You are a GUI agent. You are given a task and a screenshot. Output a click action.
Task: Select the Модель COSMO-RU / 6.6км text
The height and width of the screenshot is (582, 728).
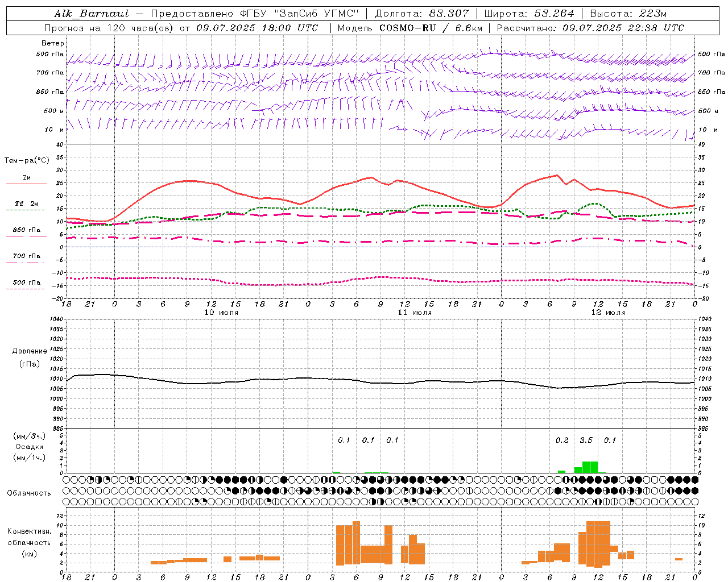[410, 28]
